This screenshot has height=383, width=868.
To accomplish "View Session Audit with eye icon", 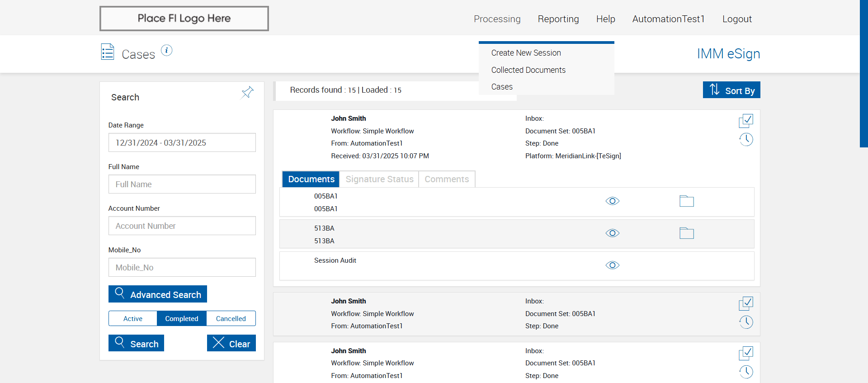I will click(612, 265).
